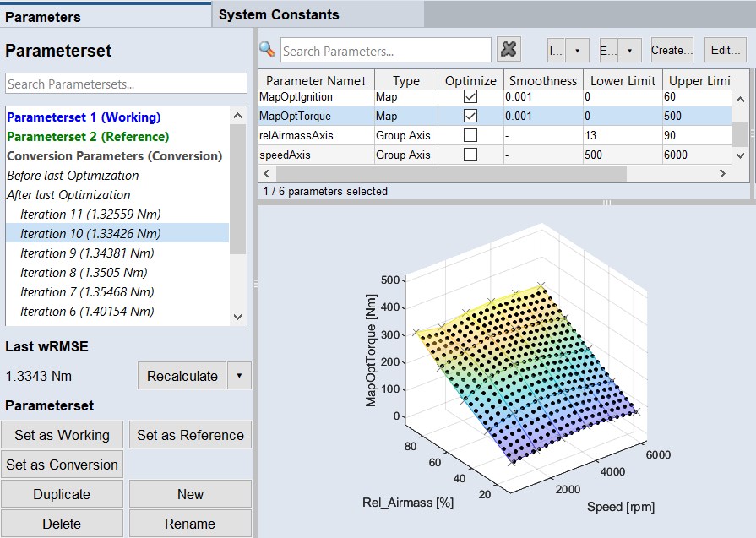756x538 pixels.
Task: Open the dropdown arrow next to the E... button
Action: pos(629,51)
